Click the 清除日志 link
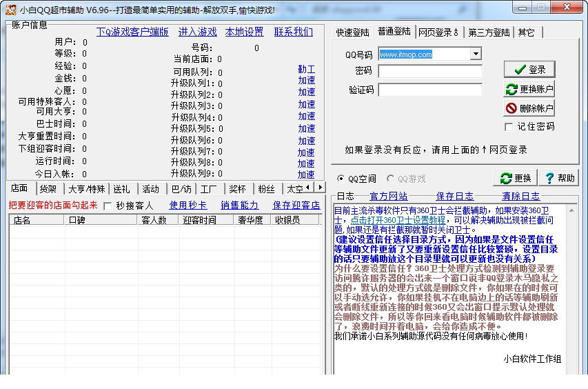Image resolution: width=588 pixels, height=389 pixels. click(521, 196)
